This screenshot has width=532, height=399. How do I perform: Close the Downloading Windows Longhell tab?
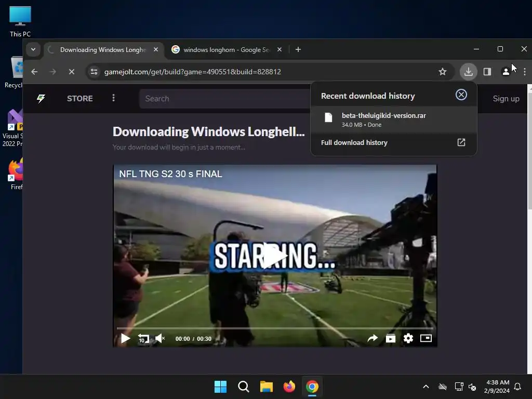click(156, 49)
